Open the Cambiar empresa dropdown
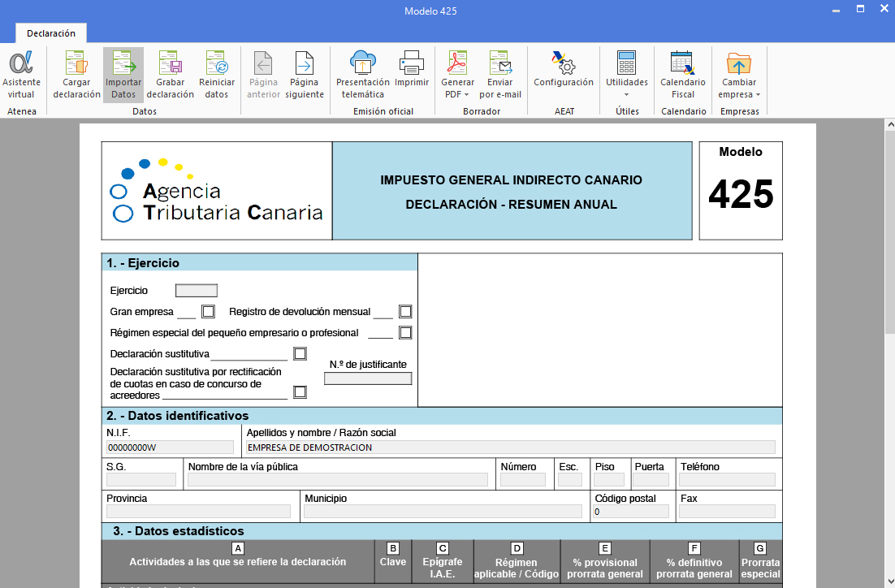Viewport: 895px width, 588px height. [x=739, y=88]
